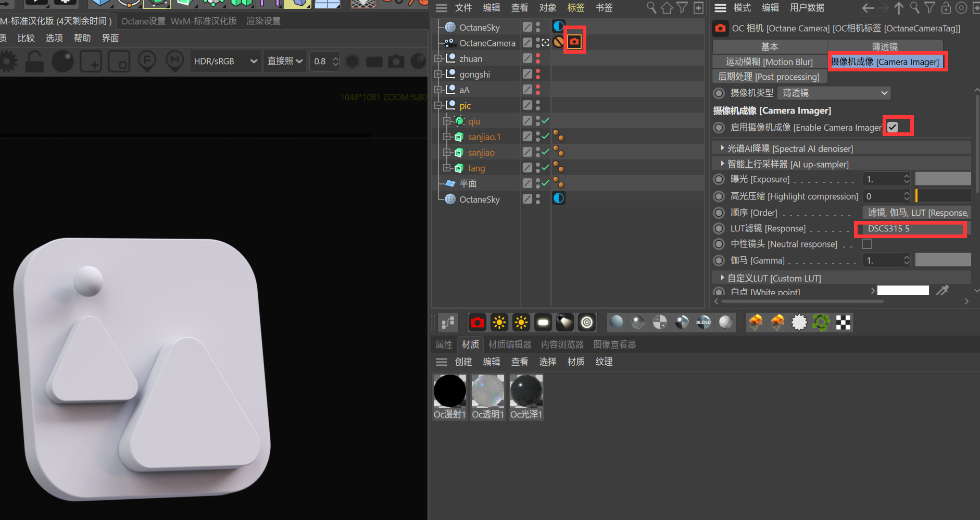The image size is (980, 520).
Task: Switch to the Motion Blur tab
Action: pos(769,61)
